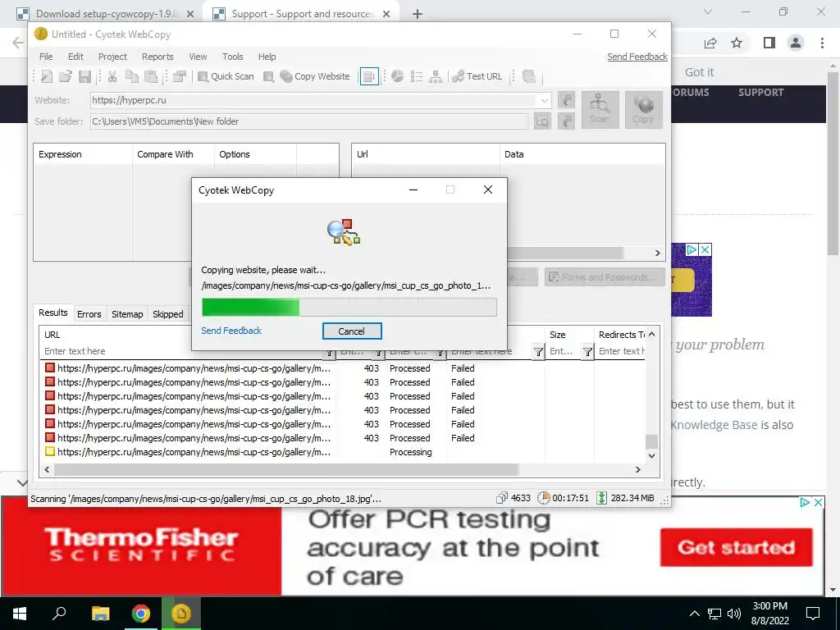Click the Save folder path field

[x=309, y=121]
